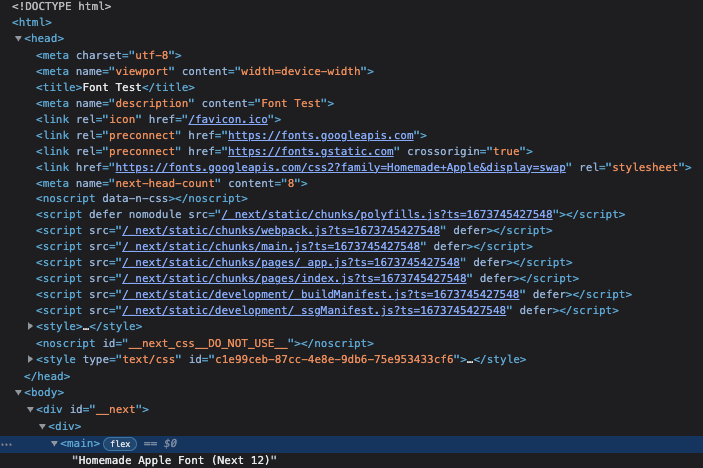Select the __next_css__DO_NOT_USE__ noscript row
Image resolution: width=703 pixels, height=468 pixels.
205,343
